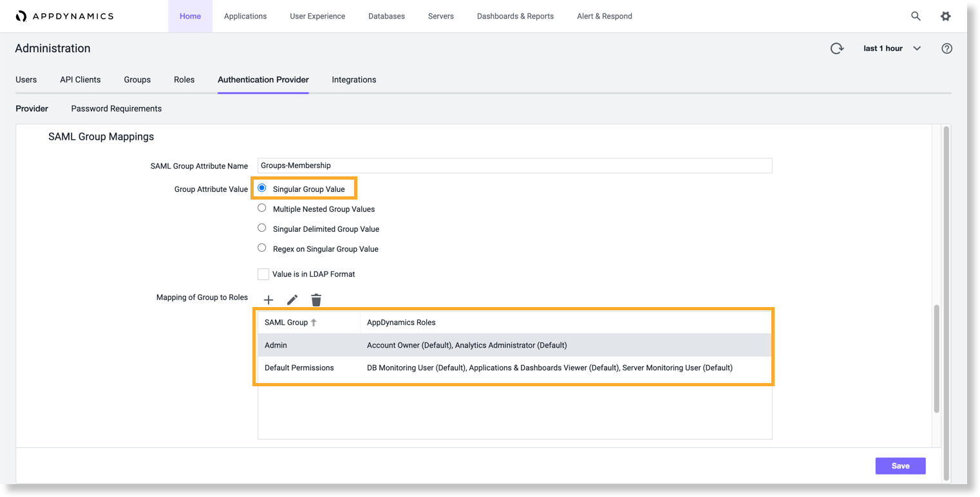Click SAML Group column header
The image size is (980, 497).
pyautogui.click(x=287, y=323)
